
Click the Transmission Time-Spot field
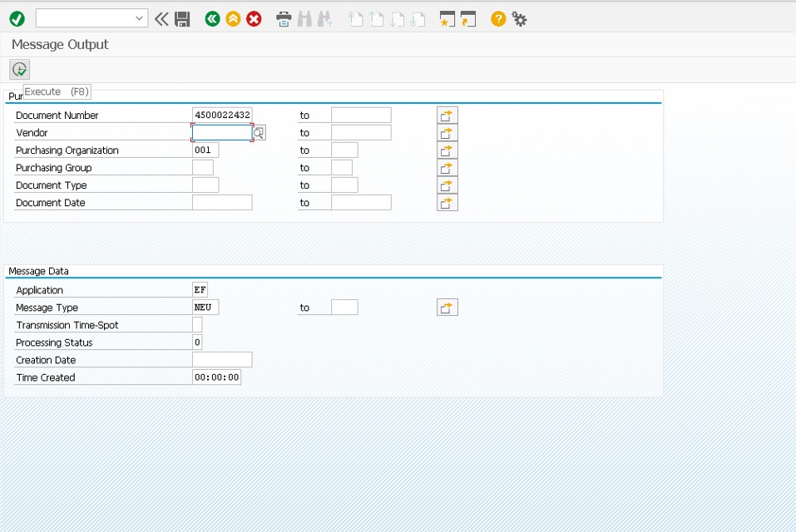[x=197, y=325]
